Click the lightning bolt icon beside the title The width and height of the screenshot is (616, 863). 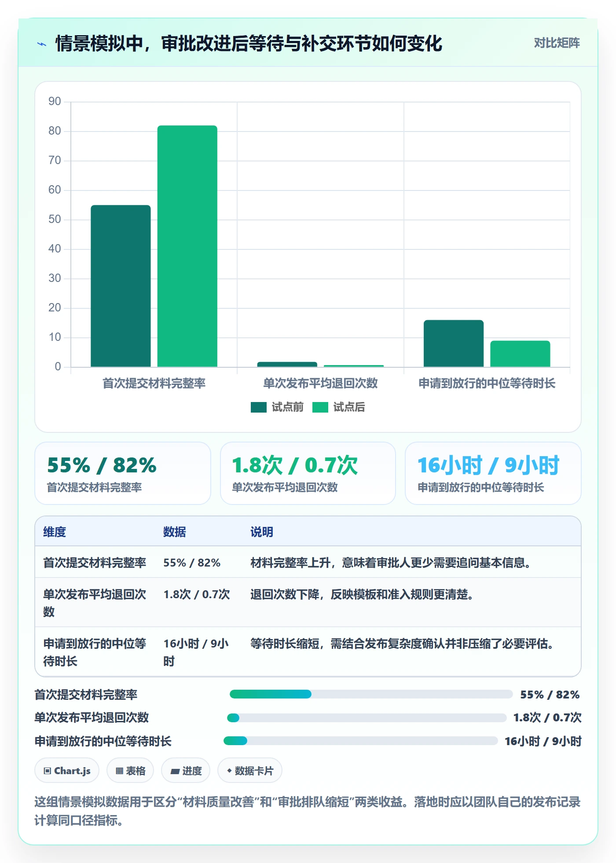[42, 44]
